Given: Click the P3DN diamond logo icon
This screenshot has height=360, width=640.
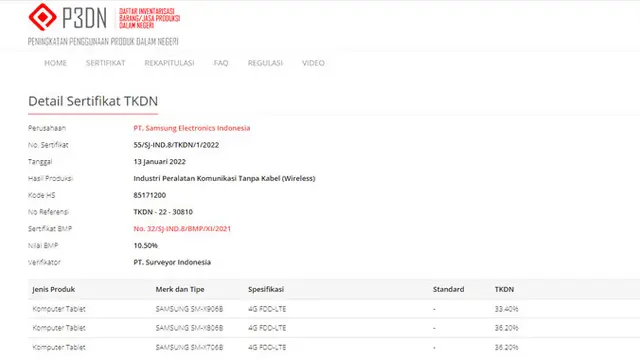Looking at the screenshot, I should click(42, 17).
